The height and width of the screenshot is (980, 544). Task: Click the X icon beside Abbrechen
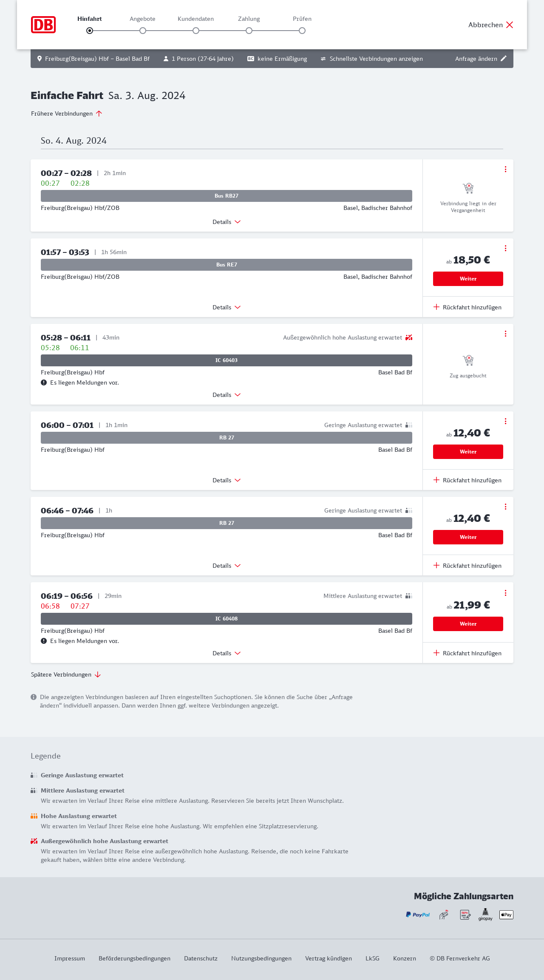tap(510, 25)
